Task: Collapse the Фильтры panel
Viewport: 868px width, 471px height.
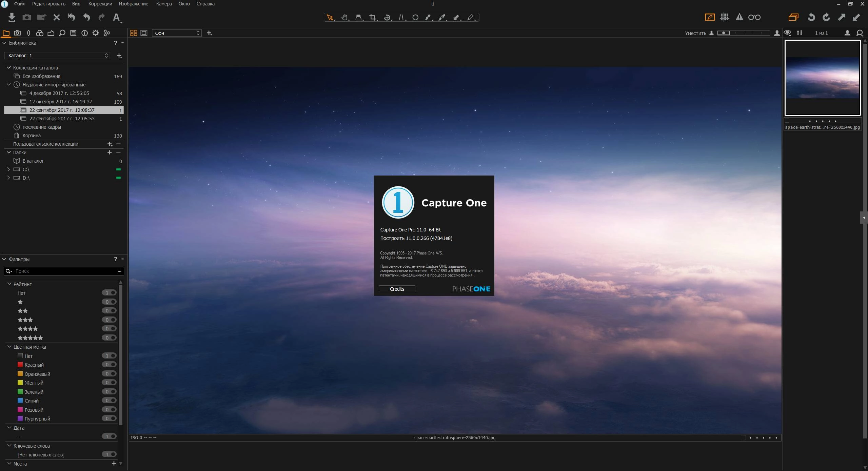Action: coord(4,259)
